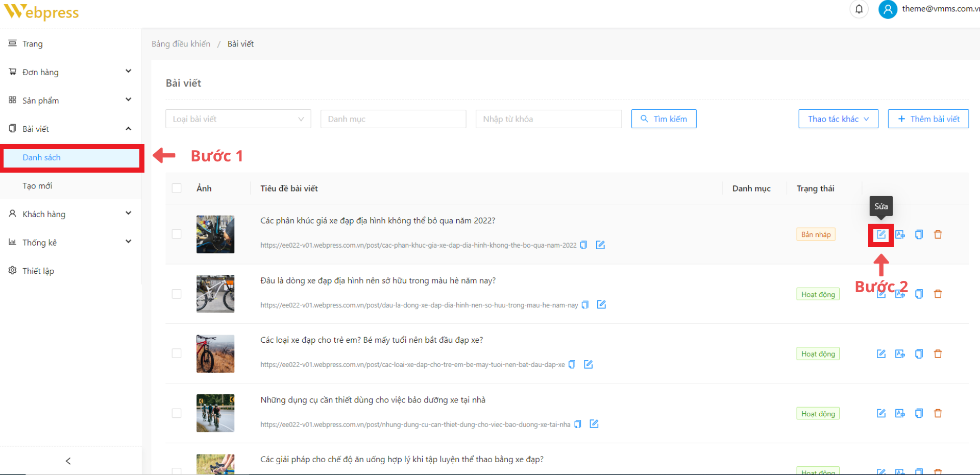Click the trash icon for the third post

938,354
